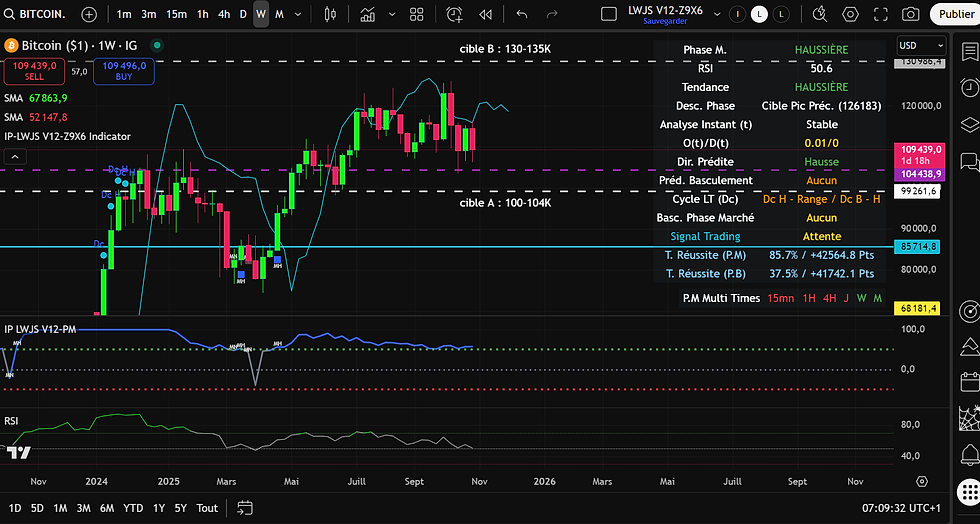Select the first SMA 67 863,9 legend
The width and height of the screenshot is (980, 524).
pos(36,98)
